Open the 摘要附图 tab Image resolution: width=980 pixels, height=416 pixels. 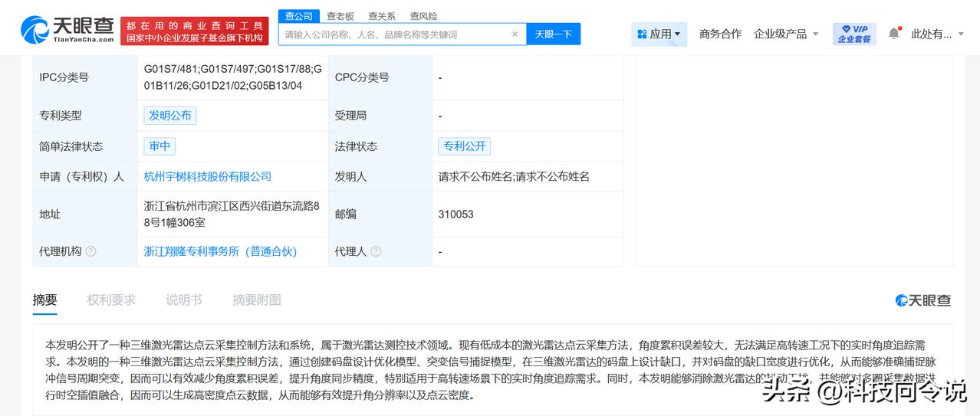pos(257,300)
